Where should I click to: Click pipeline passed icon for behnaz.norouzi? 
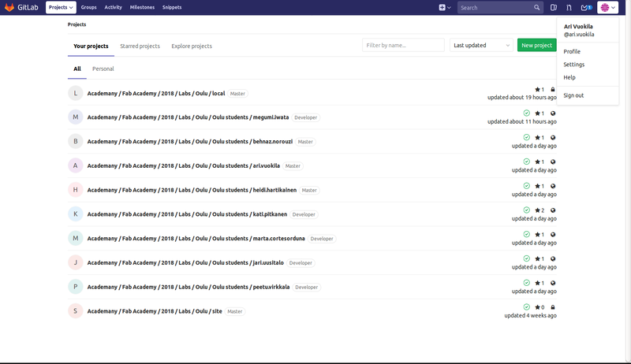click(526, 137)
